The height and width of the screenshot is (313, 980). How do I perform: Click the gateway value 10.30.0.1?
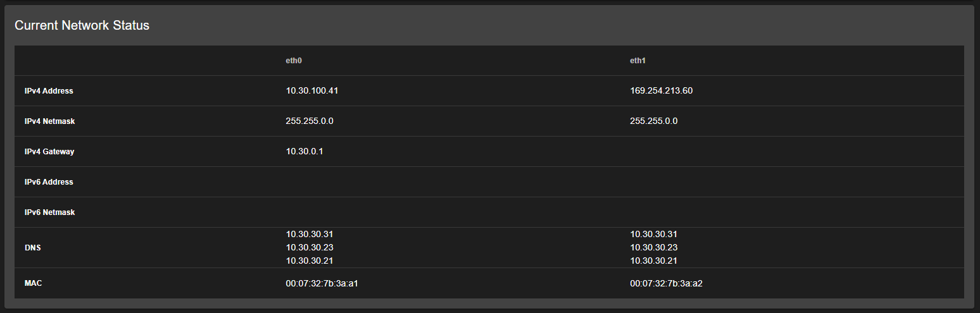click(305, 151)
